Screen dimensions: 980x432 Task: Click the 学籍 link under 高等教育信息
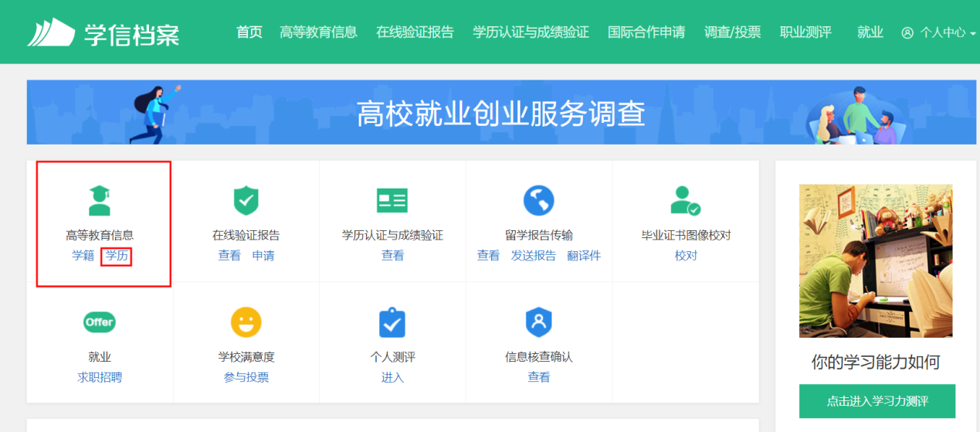point(83,256)
